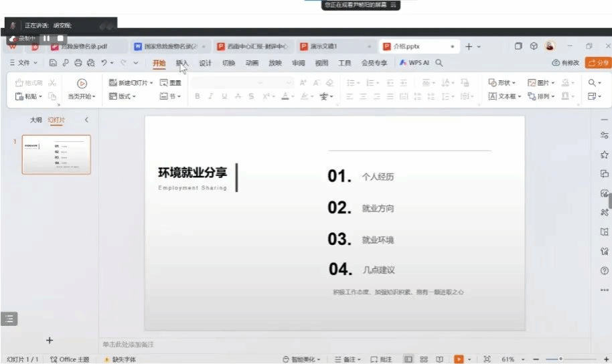Add new slide with plus icon below thumbnails
The height and width of the screenshot is (364, 612).
point(49,340)
